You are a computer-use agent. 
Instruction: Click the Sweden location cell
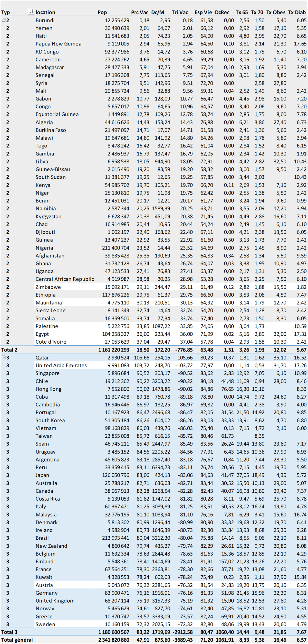(x=45, y=624)
